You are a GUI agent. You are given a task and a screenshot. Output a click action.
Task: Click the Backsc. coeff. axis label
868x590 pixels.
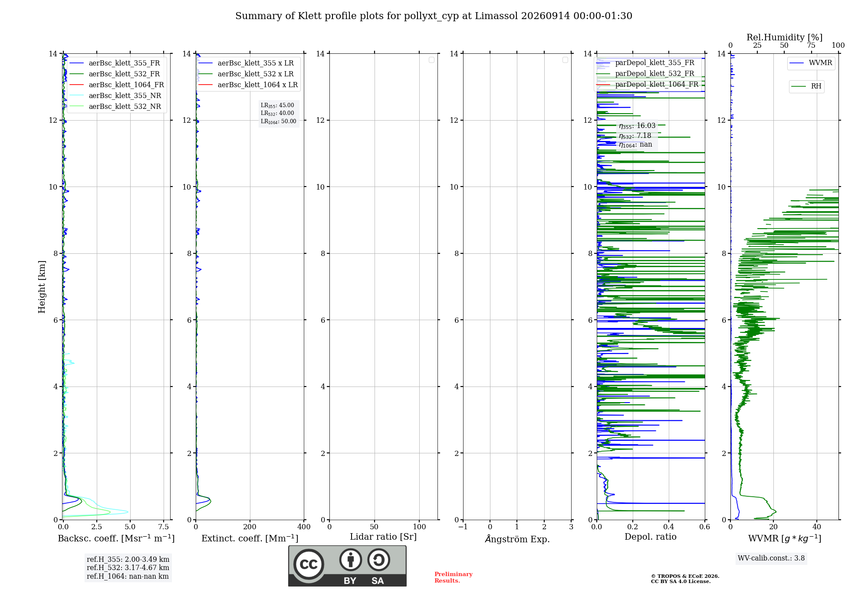pos(116,538)
